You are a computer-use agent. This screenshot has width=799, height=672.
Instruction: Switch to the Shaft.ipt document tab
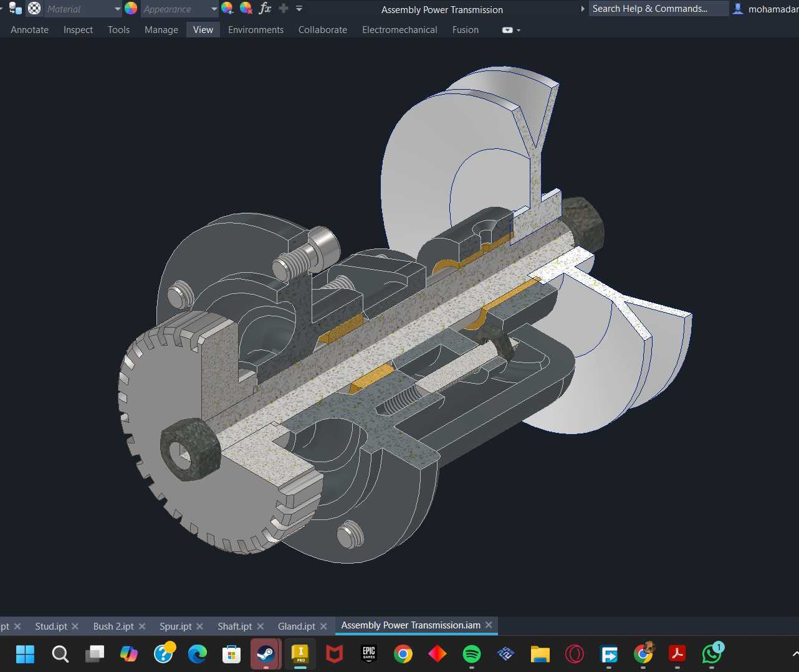coord(235,626)
